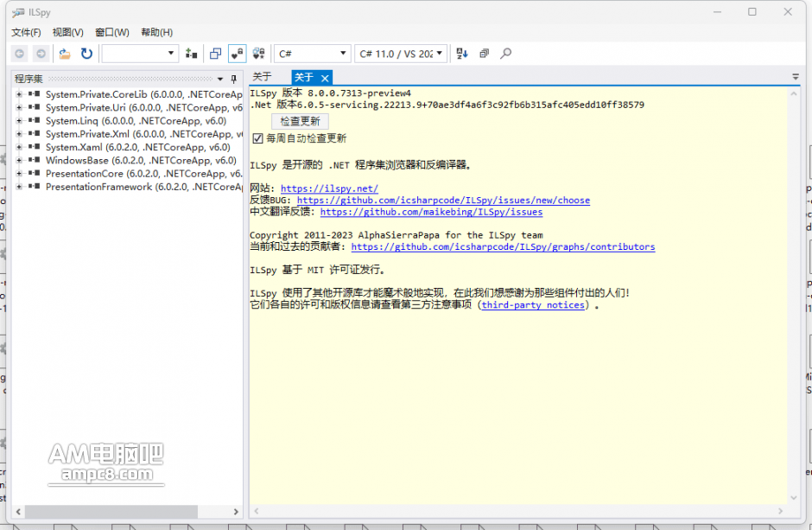The width and height of the screenshot is (812, 530).
Task: Toggle show all types and members icon
Action: (259, 54)
